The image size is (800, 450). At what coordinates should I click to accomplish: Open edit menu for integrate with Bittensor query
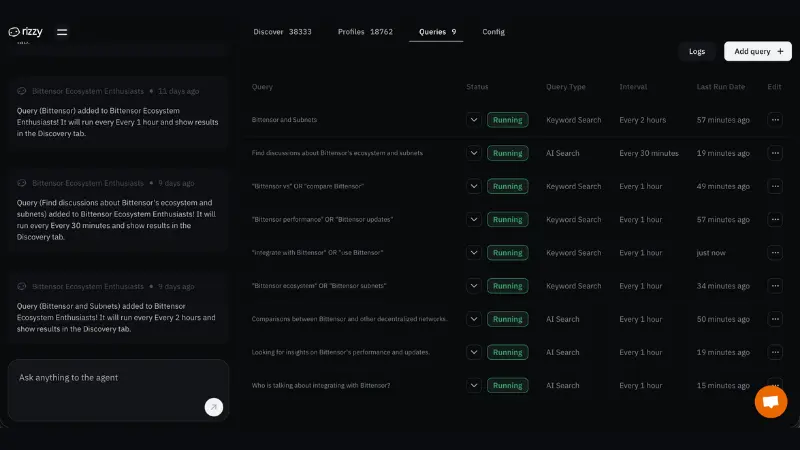pos(775,253)
